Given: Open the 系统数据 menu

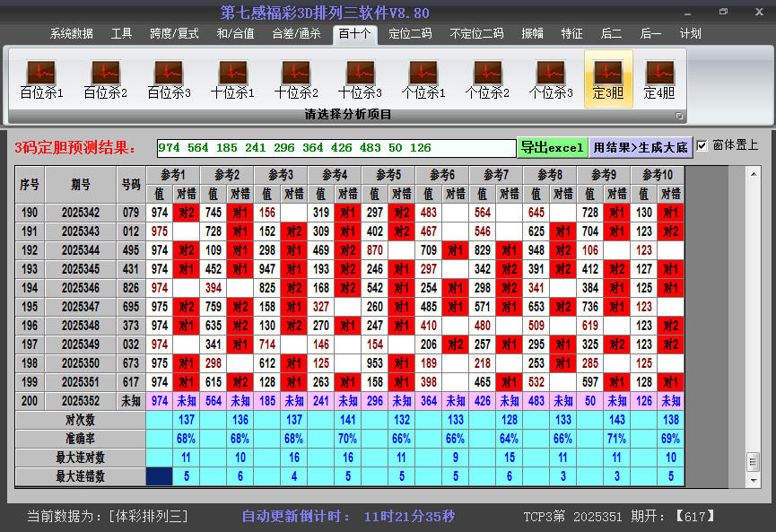Looking at the screenshot, I should pos(72,34).
